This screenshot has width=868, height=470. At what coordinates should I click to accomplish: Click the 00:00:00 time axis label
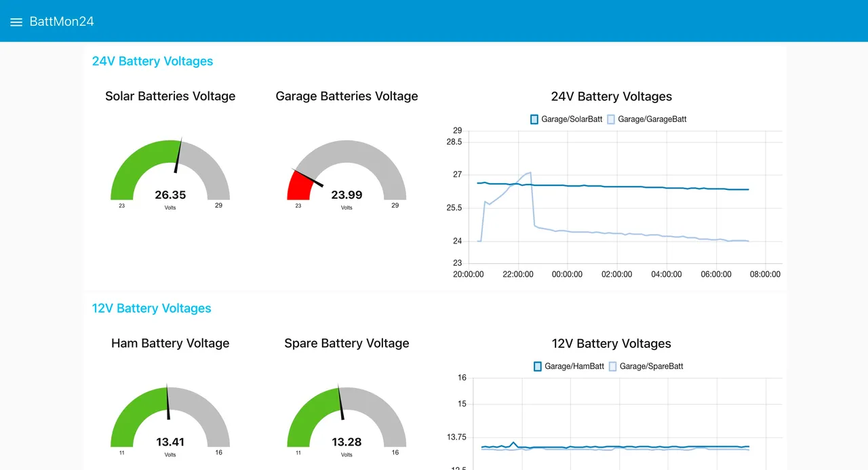[x=567, y=275]
